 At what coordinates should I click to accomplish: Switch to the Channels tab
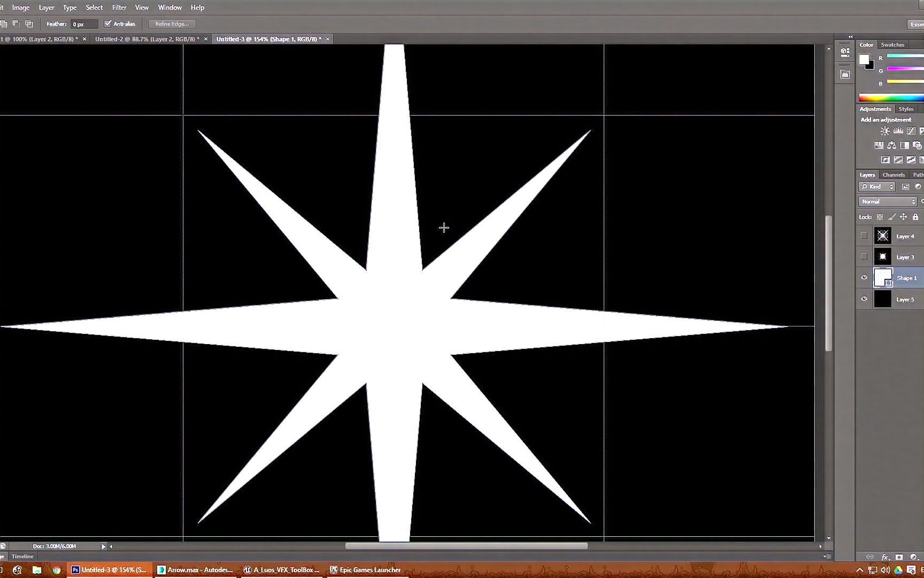894,174
